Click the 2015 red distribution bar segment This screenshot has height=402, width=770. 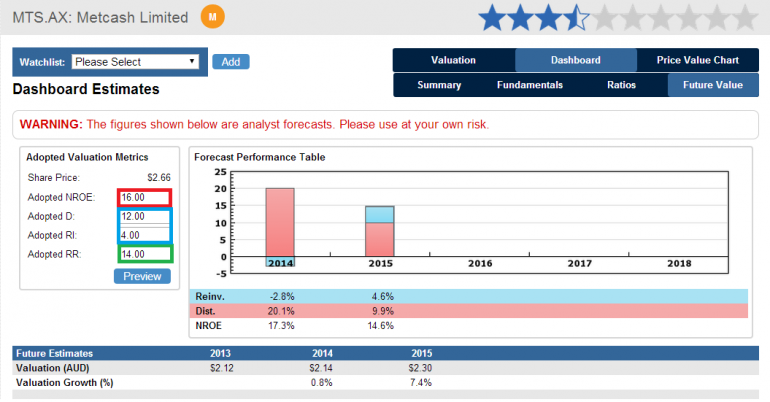(380, 240)
